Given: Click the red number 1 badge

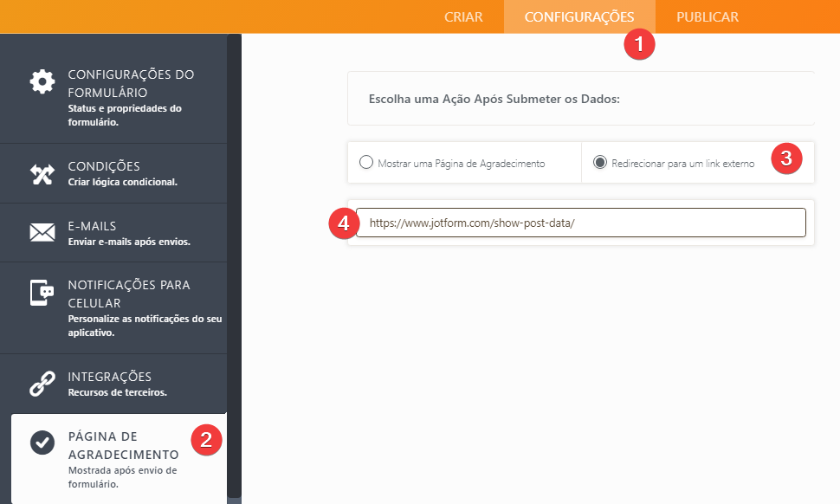Looking at the screenshot, I should (x=639, y=45).
